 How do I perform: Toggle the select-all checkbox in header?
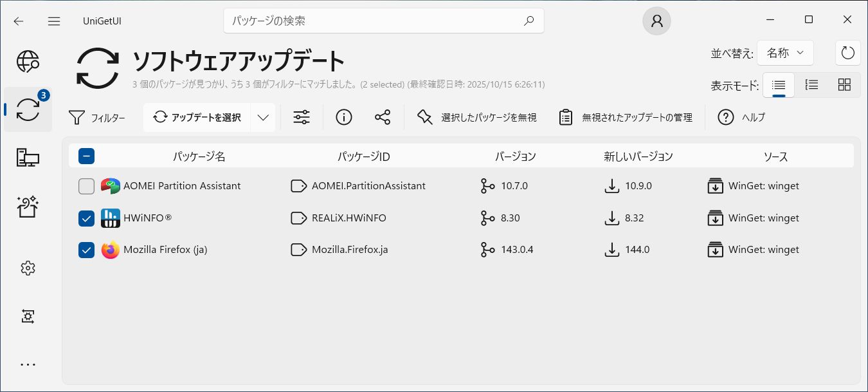[x=86, y=156]
